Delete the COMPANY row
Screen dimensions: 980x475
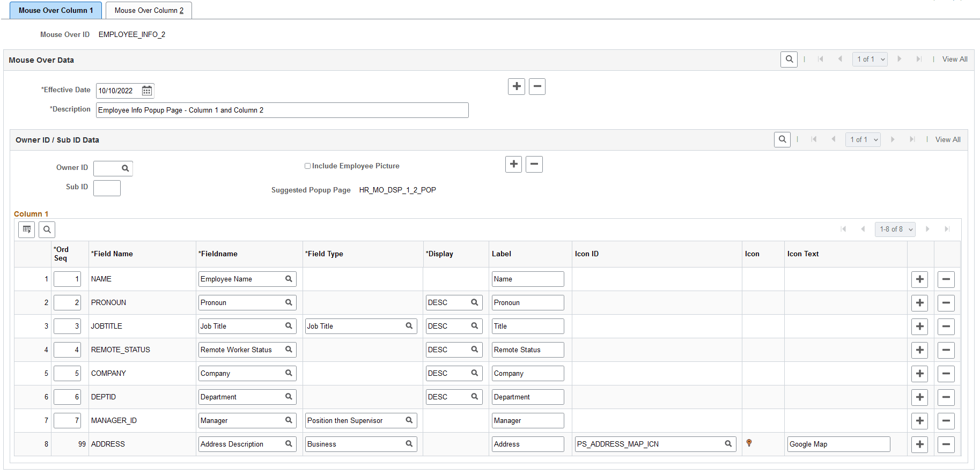(x=946, y=374)
